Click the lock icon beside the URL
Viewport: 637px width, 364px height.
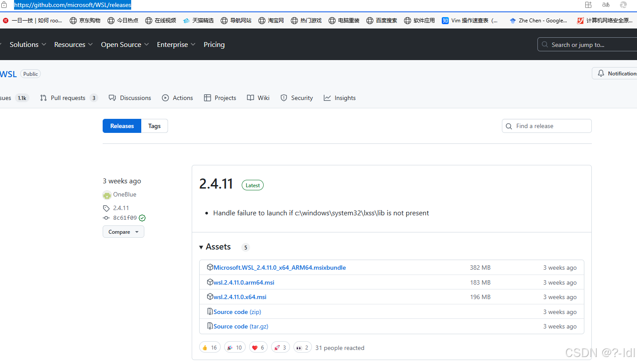(x=4, y=5)
